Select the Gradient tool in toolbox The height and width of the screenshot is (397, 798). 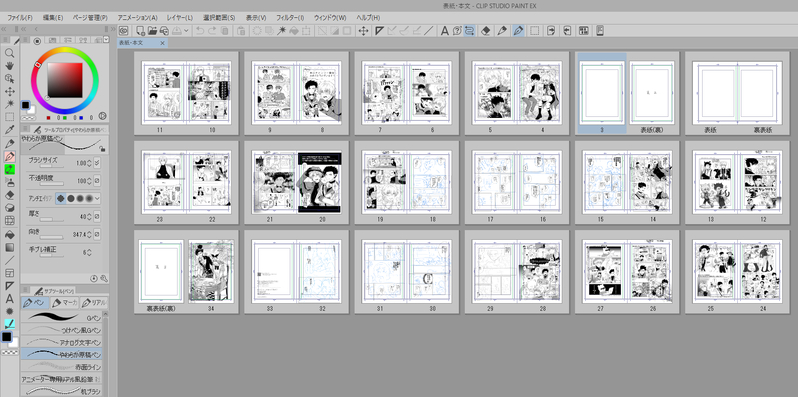[9, 247]
